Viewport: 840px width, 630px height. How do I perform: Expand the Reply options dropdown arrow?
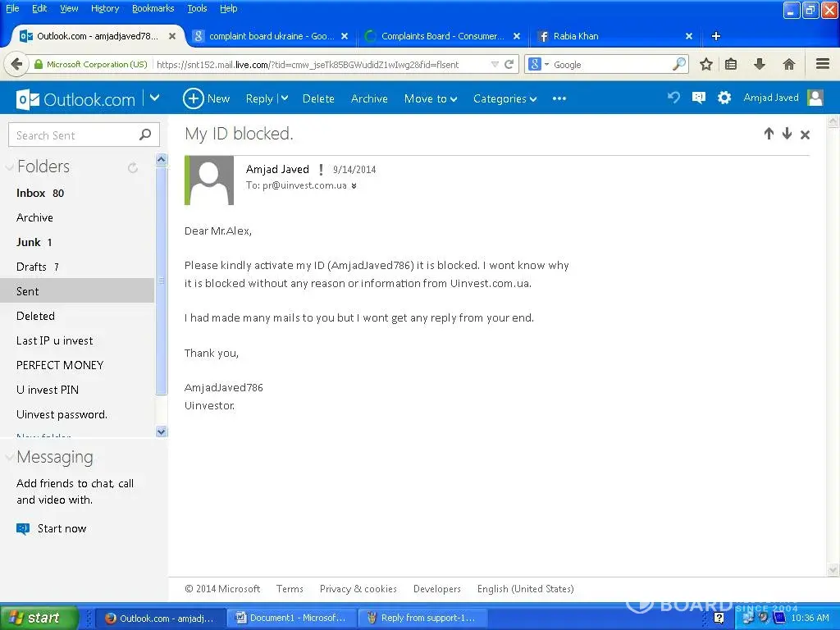tap(284, 98)
